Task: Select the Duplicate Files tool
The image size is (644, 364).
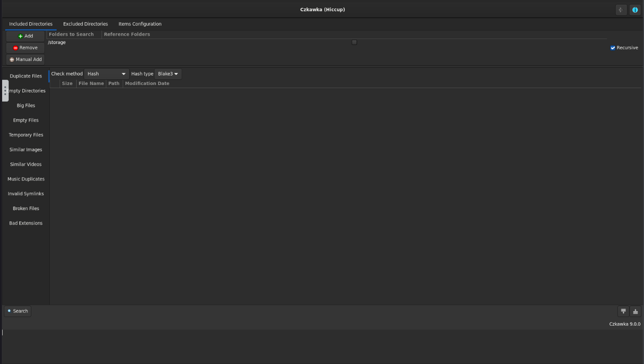Action: pos(26,76)
